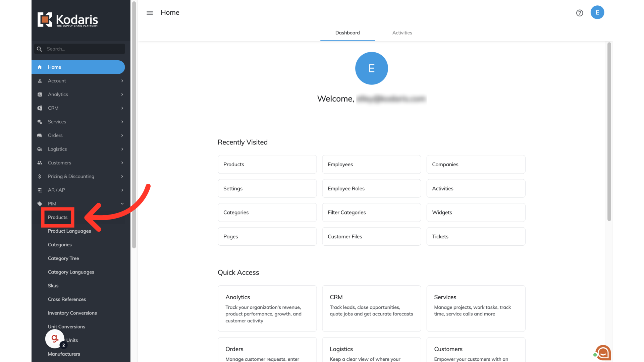Open Products under PIM in sidebar

(58, 218)
